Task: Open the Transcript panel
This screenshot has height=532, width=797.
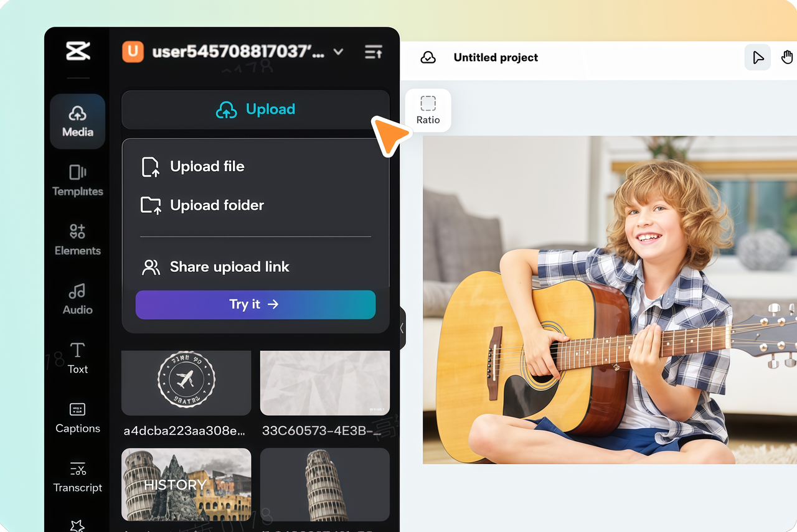Action: (x=77, y=477)
